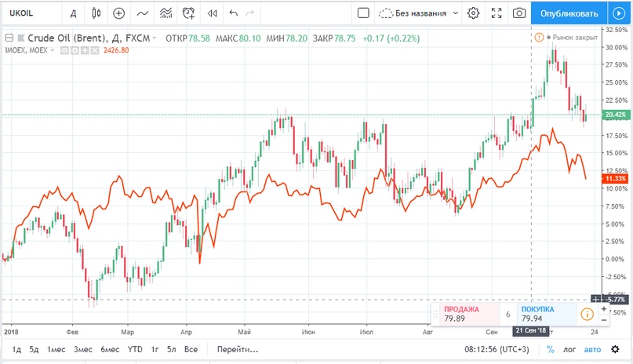Select the YTD date range

pos(135,350)
